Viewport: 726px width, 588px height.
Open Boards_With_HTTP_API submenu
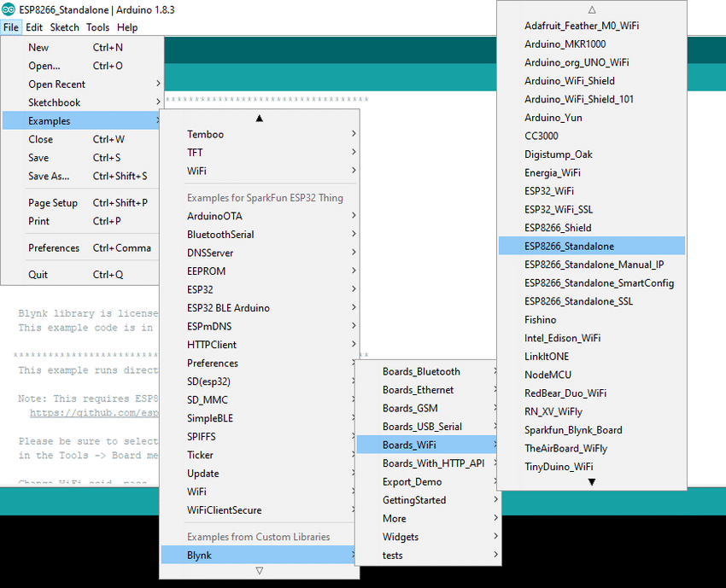pos(427,463)
